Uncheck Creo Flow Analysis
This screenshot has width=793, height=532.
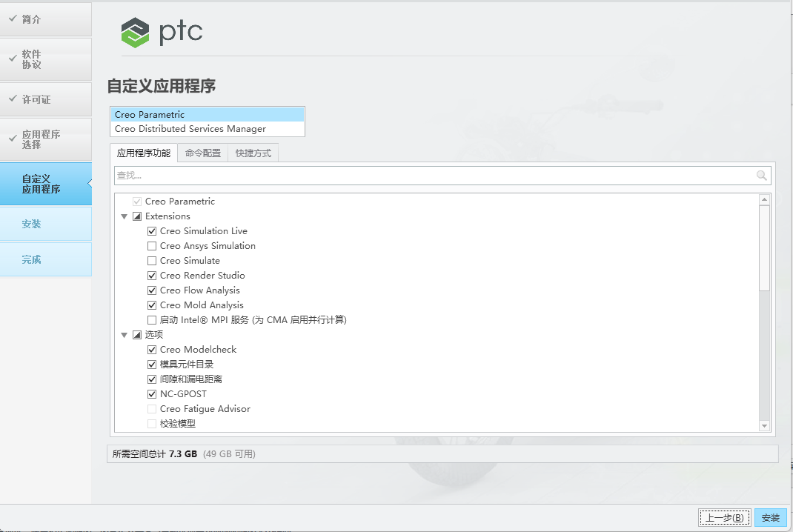pos(152,290)
